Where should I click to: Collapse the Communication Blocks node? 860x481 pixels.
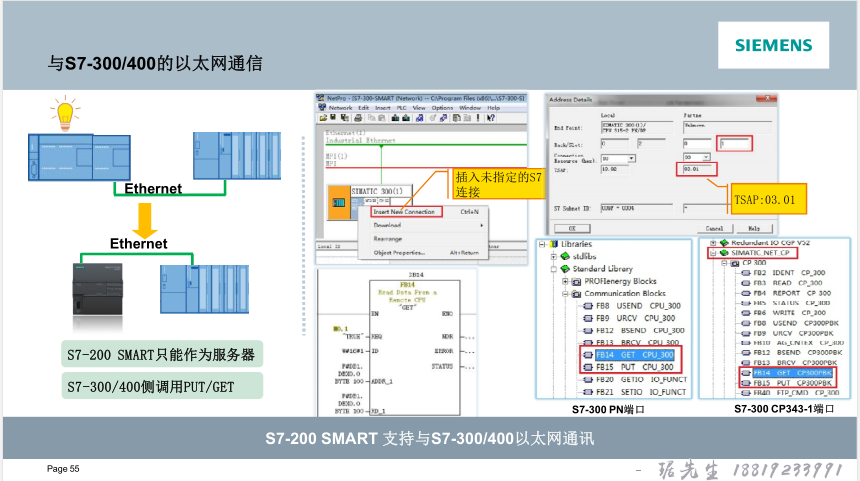[x=565, y=293]
